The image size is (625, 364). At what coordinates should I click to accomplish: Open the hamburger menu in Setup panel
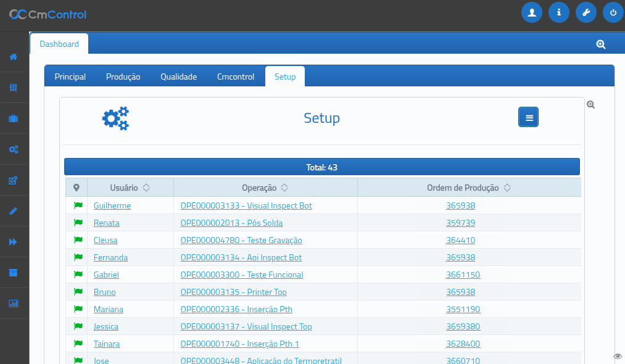[x=528, y=117]
